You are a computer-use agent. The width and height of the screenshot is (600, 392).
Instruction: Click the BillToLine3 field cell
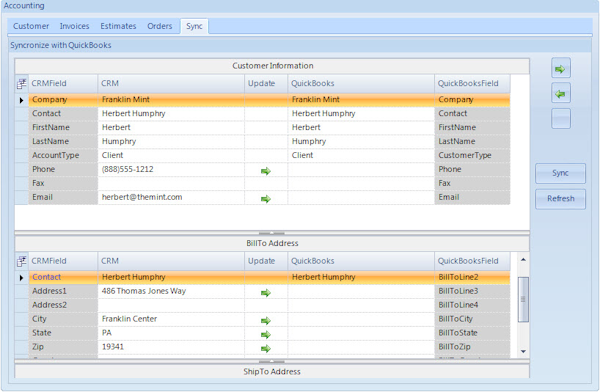pos(472,291)
